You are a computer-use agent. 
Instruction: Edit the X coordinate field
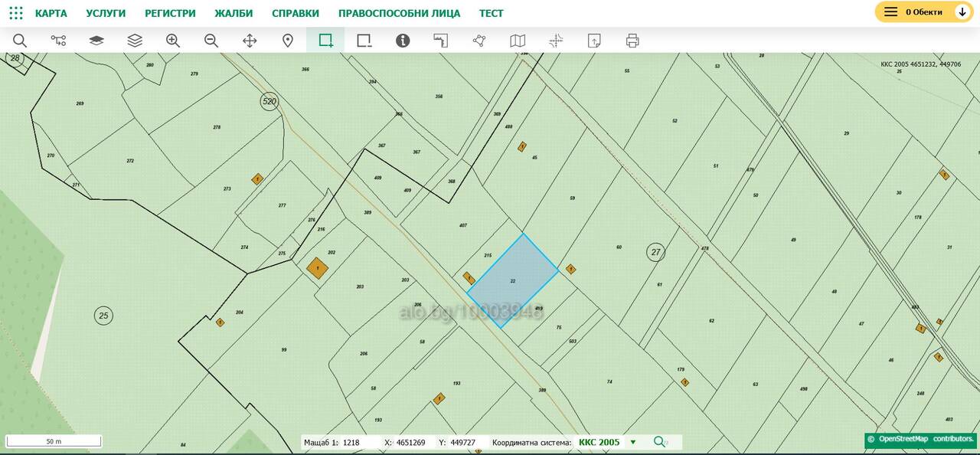coord(414,443)
